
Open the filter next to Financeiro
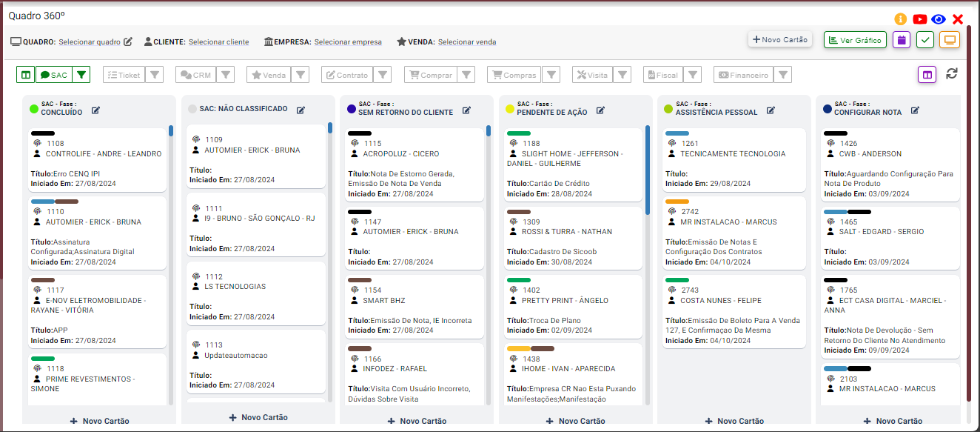pyautogui.click(x=783, y=75)
